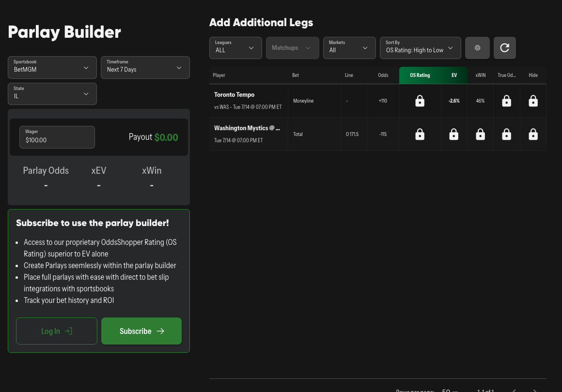Click the Hide lock for Washington Mystics

pos(533,134)
